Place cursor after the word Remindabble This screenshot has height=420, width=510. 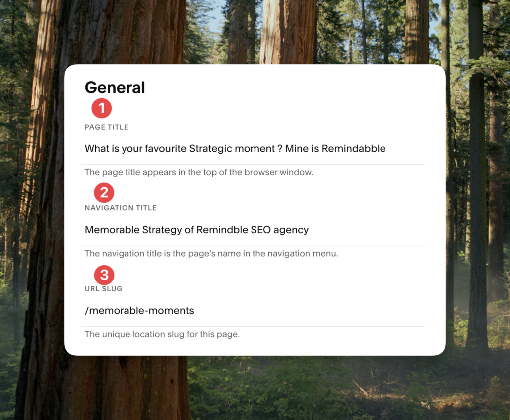click(386, 149)
